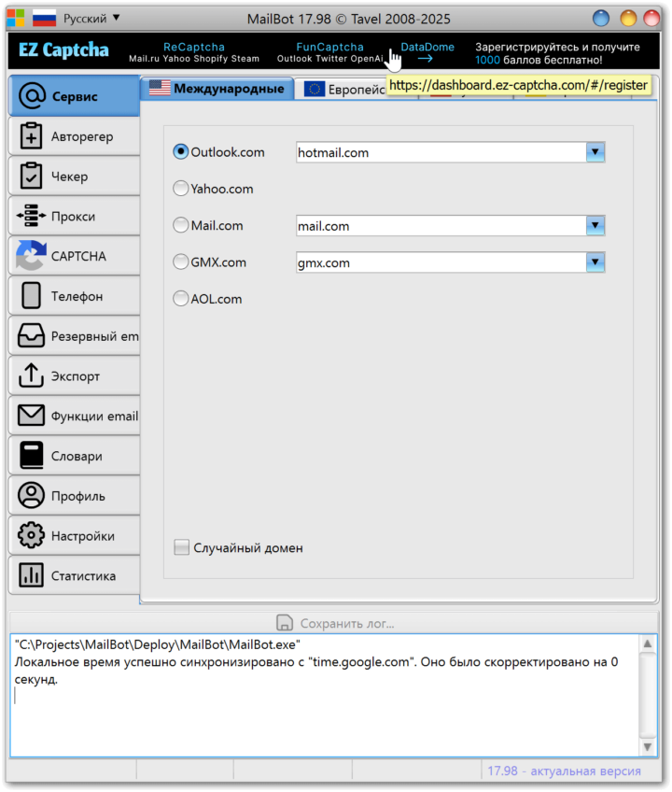Click the US flag on Международные tab

pos(160,88)
